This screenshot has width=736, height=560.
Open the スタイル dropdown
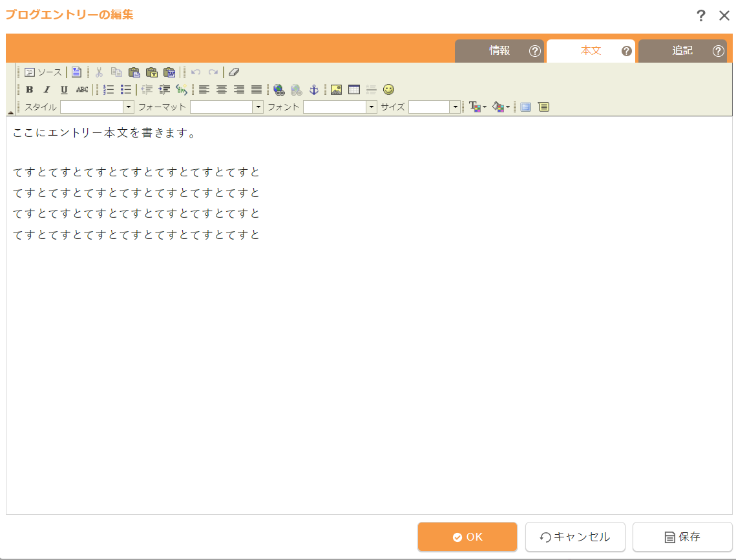pyautogui.click(x=97, y=107)
